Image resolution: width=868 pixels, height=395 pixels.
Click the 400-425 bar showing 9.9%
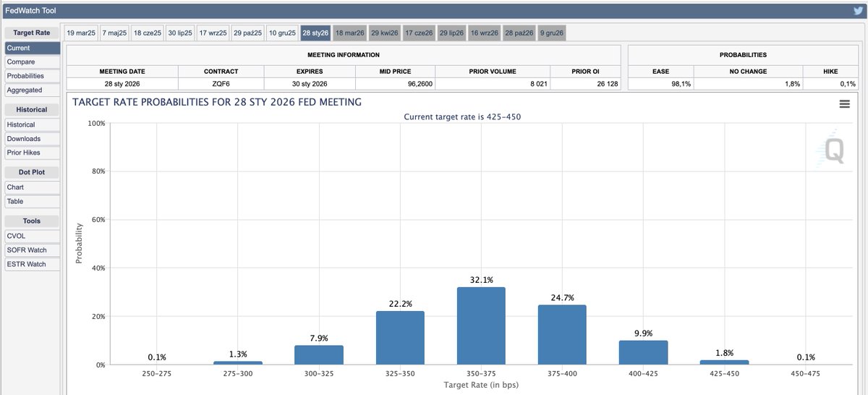coord(643,352)
